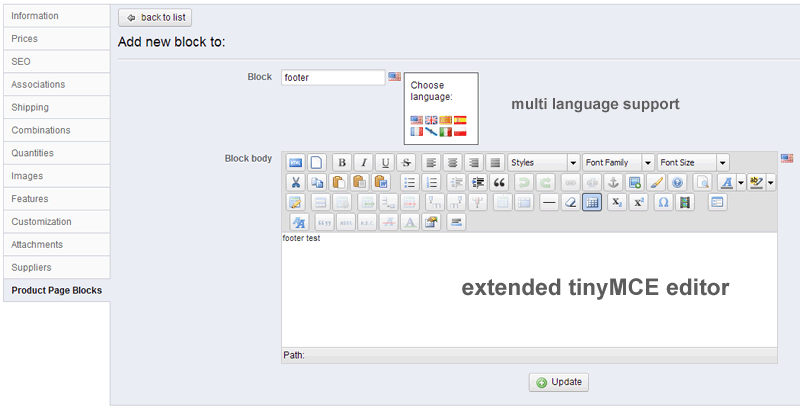
Task: Open the Styles dropdown
Action: pos(544,162)
